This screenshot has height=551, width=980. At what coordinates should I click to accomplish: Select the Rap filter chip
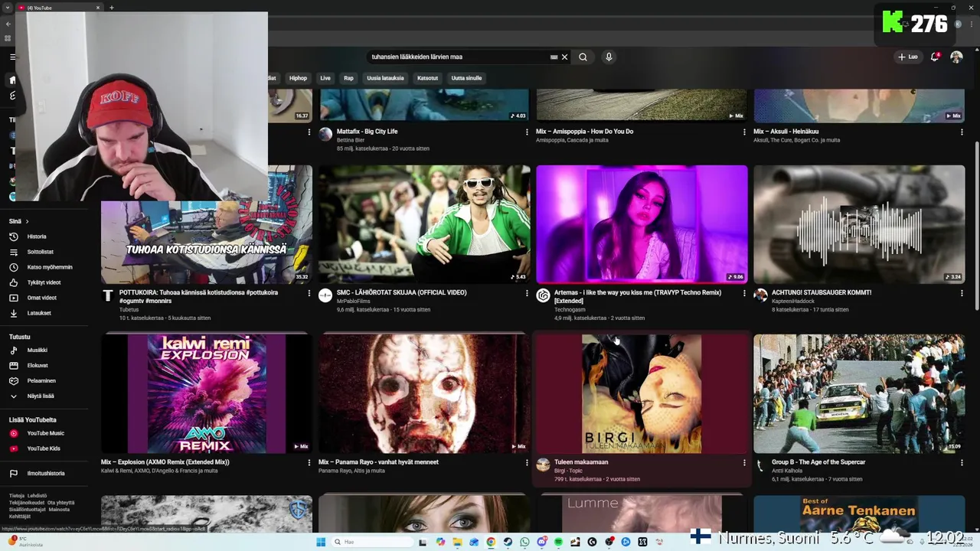(348, 78)
